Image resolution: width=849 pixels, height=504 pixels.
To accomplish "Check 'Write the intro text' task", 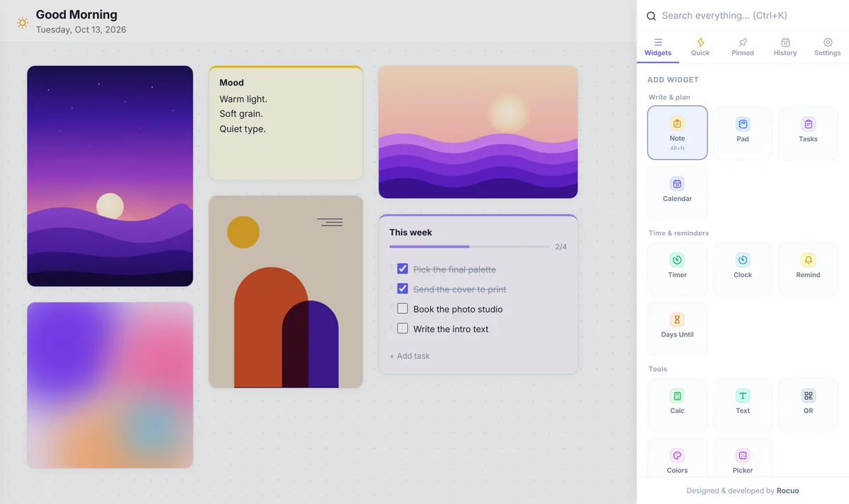I will pyautogui.click(x=403, y=328).
